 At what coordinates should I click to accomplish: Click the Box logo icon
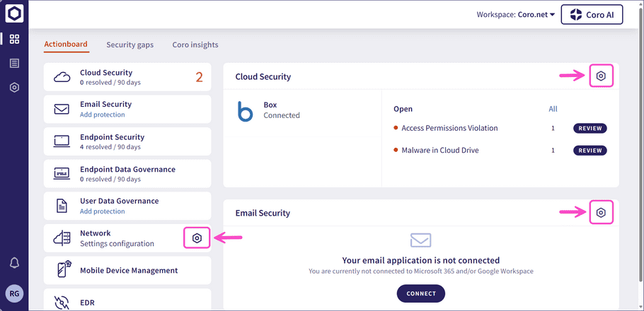[245, 111]
